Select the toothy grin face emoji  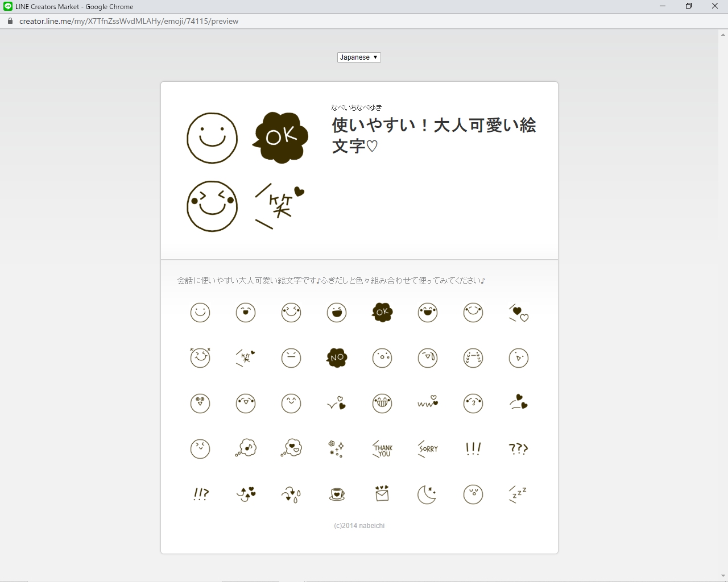[x=382, y=403]
